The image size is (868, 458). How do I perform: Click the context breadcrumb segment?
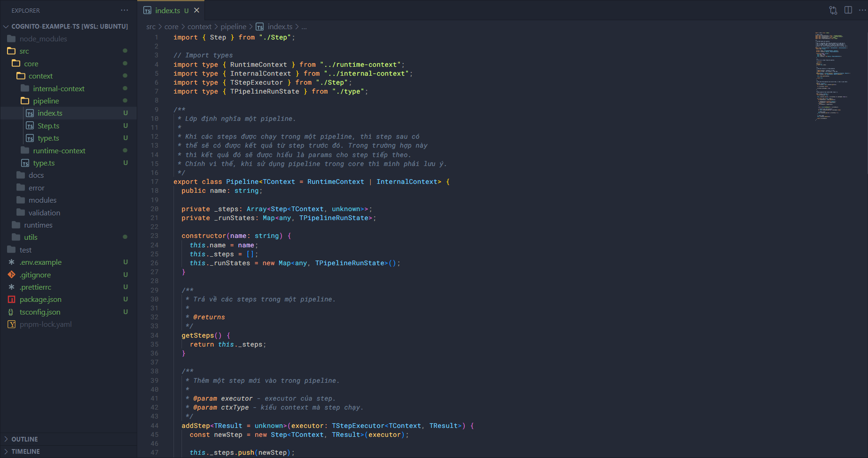coord(199,27)
